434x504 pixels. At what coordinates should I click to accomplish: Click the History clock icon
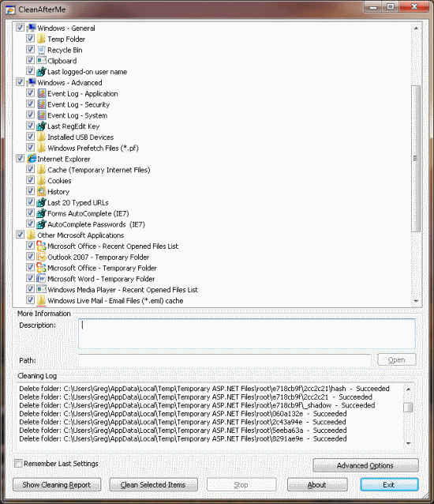41,192
